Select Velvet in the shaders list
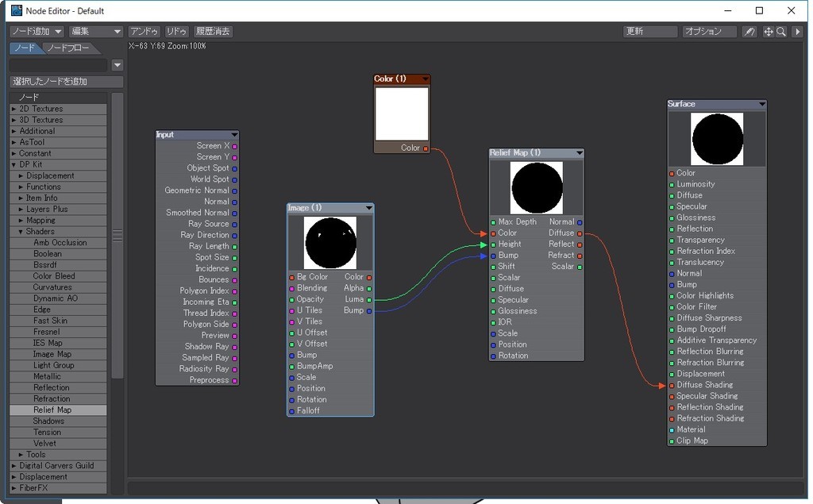The height and width of the screenshot is (504, 813). (58, 444)
